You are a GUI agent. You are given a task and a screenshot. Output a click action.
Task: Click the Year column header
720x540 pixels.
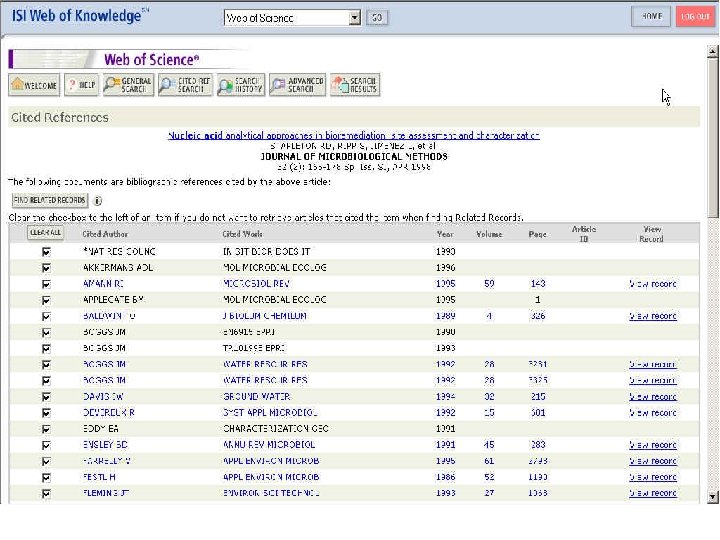pos(445,234)
